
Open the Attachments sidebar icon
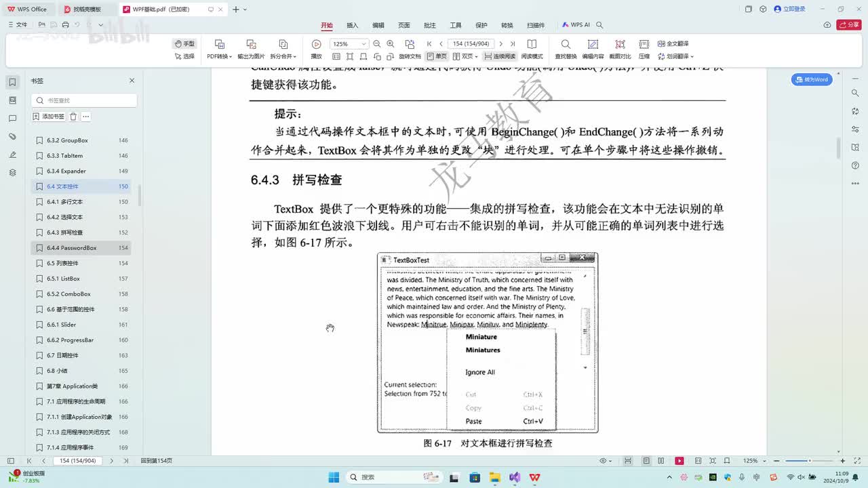click(12, 136)
